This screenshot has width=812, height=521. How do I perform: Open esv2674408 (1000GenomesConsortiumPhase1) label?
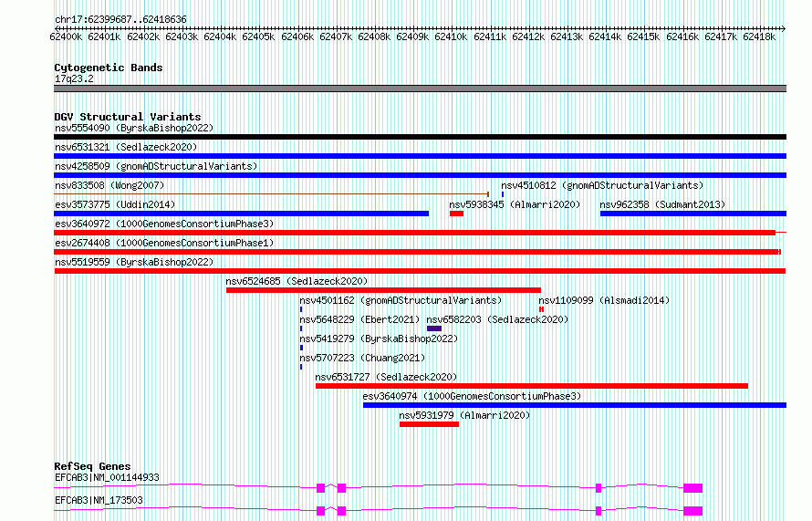(x=164, y=243)
